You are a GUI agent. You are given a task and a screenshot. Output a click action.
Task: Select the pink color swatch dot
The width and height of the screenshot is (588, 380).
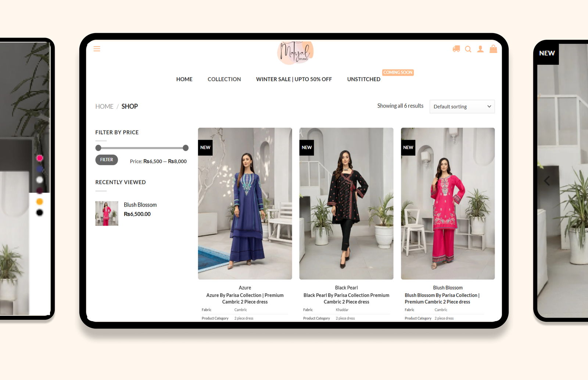click(x=40, y=158)
